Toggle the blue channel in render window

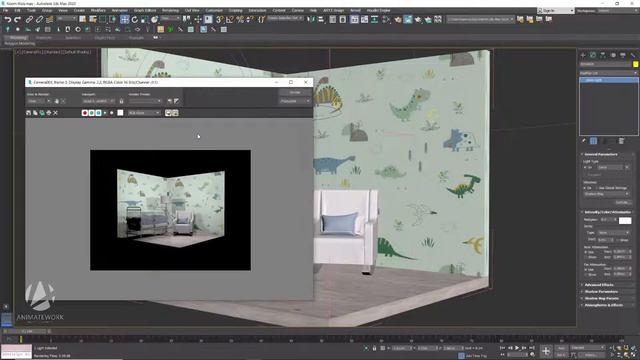tap(98, 113)
